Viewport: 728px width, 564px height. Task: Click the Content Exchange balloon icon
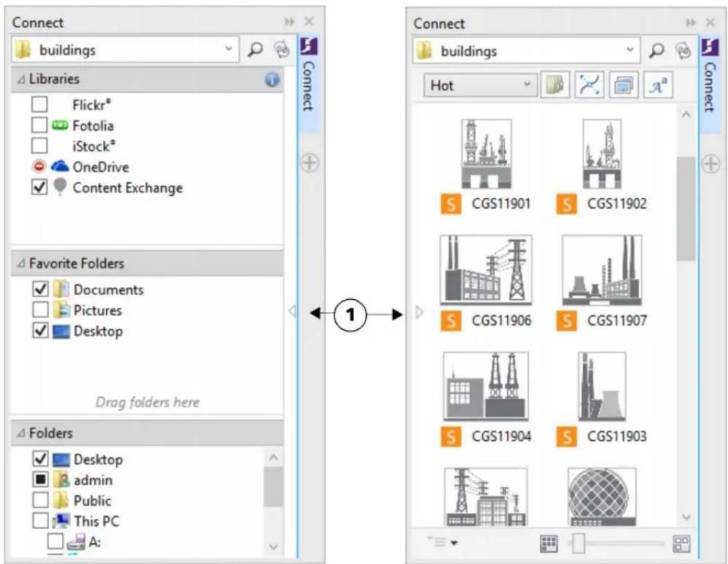coord(60,187)
